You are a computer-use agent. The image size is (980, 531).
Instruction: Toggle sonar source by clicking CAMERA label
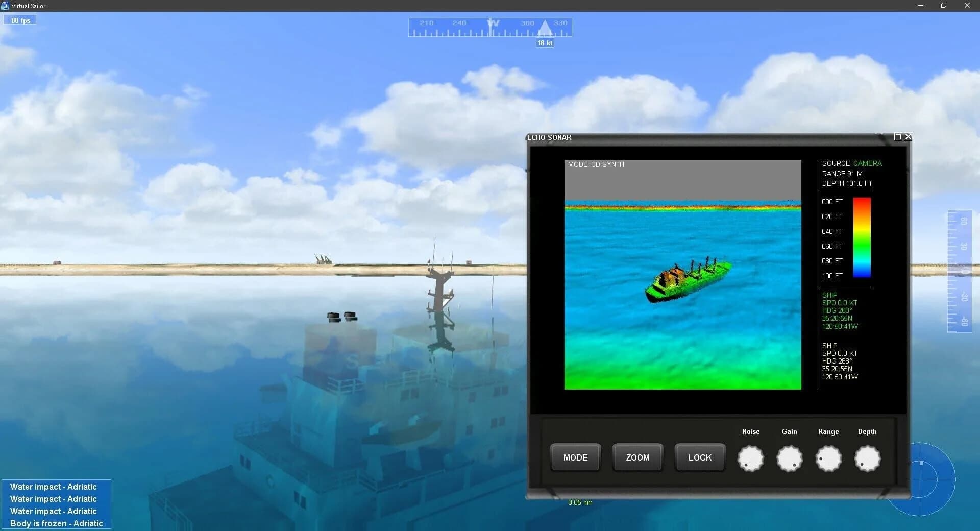coord(868,163)
